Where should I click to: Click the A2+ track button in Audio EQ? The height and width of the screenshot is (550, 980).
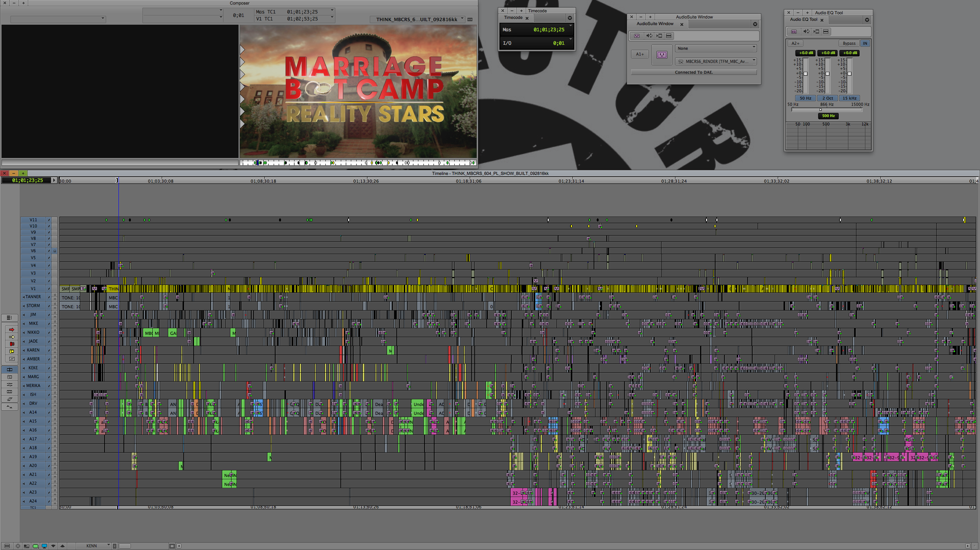click(795, 44)
